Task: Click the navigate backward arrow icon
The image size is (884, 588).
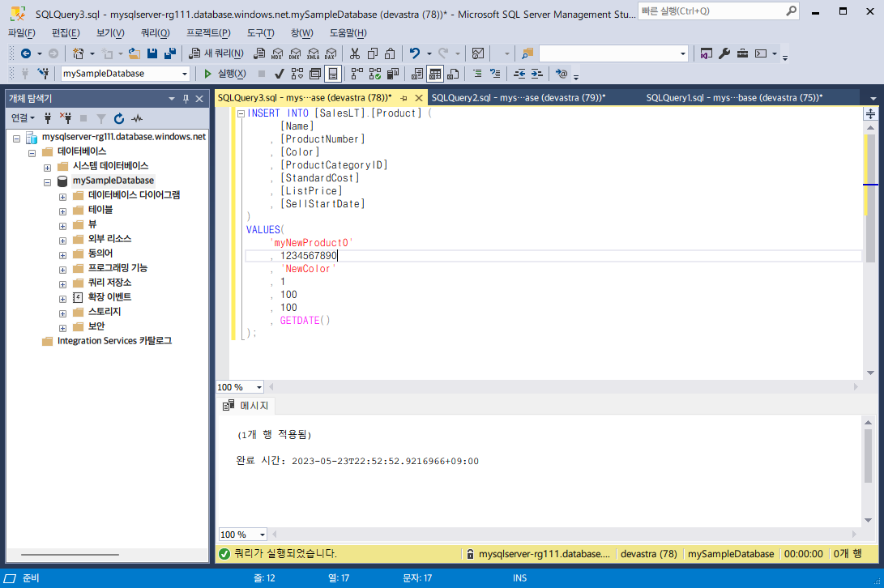Action: point(26,53)
